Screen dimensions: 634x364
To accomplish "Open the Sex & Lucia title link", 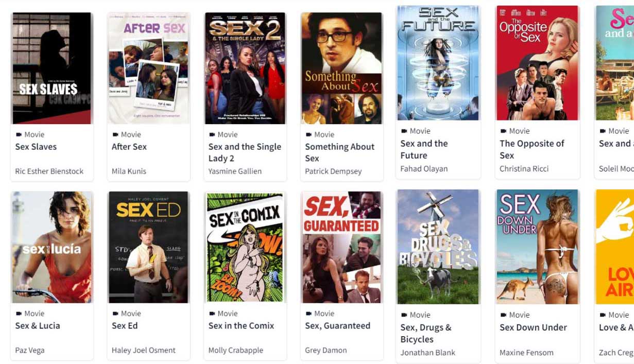I will [38, 325].
